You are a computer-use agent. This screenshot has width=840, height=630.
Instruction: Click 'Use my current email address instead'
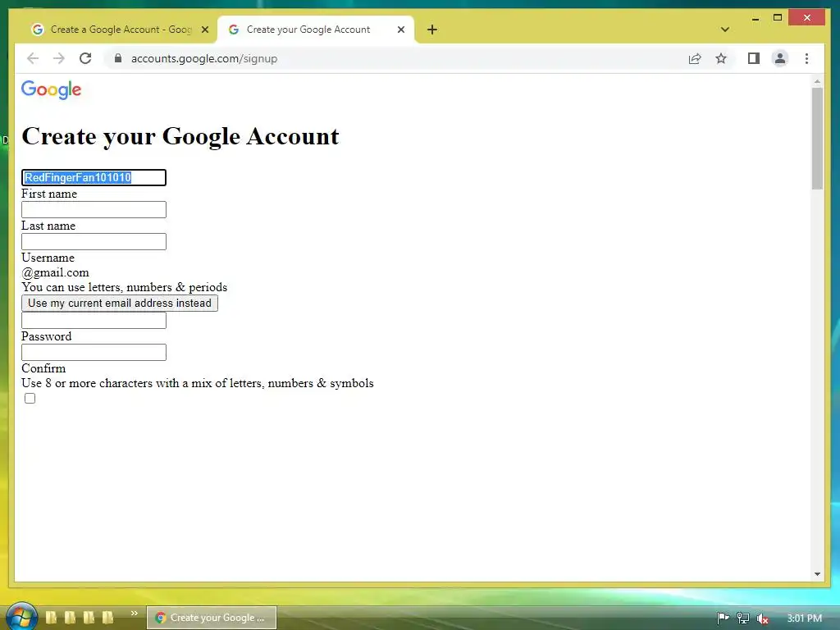click(120, 304)
